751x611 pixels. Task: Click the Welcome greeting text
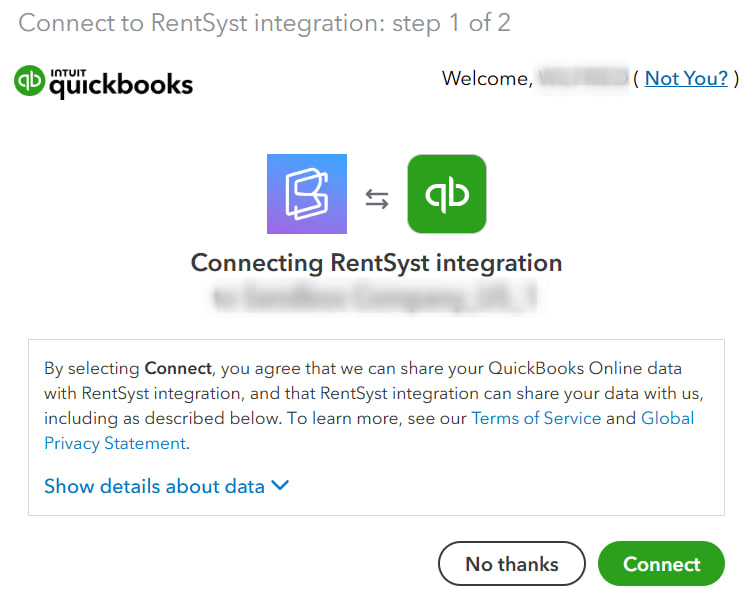click(486, 78)
